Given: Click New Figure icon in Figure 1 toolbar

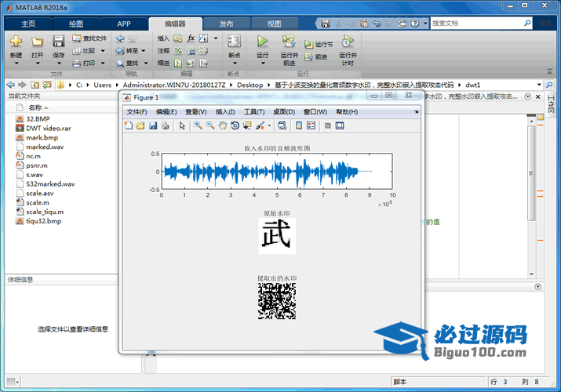Looking at the screenshot, I should 129,125.
